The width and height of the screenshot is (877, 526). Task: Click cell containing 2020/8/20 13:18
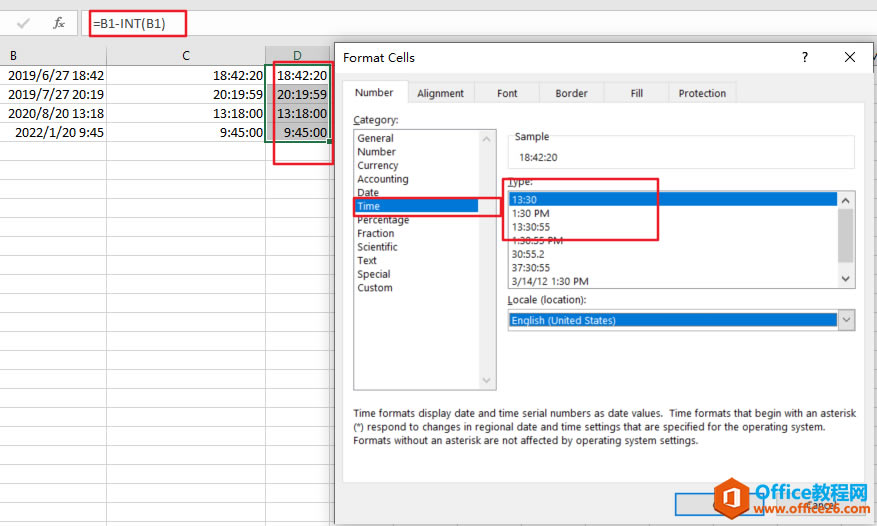tap(53, 114)
